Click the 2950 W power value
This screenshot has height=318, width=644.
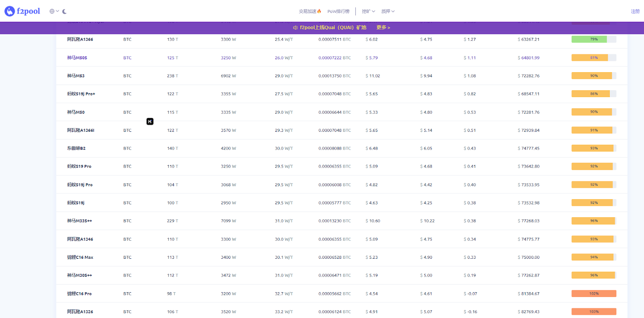click(x=228, y=203)
